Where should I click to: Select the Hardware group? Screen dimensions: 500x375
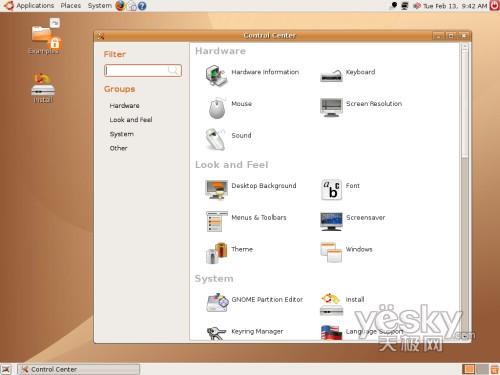click(124, 105)
